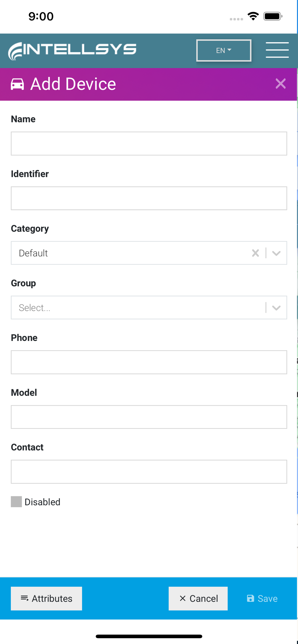Click the Contact text field
The width and height of the screenshot is (298, 644).
tap(149, 472)
